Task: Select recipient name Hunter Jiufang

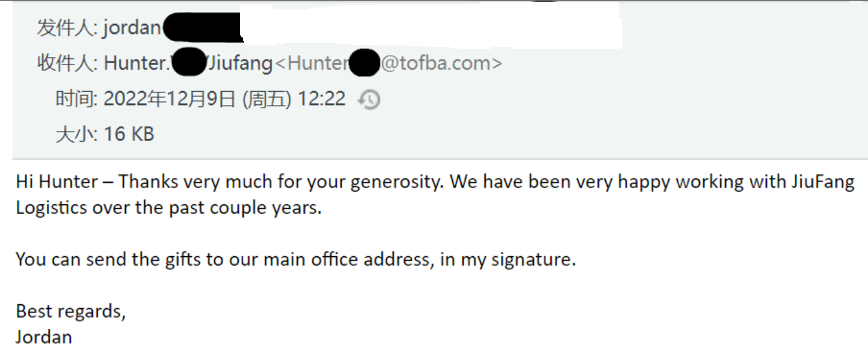Action: pyautogui.click(x=188, y=63)
